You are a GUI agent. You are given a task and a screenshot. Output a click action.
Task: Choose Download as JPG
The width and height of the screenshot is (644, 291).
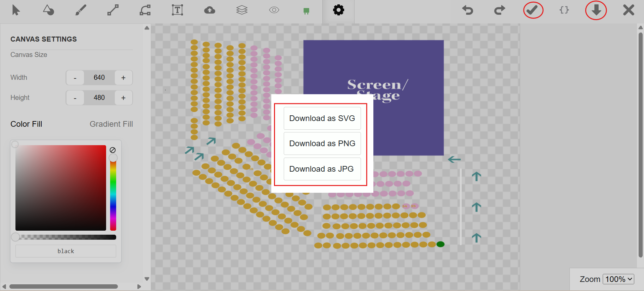click(x=322, y=169)
